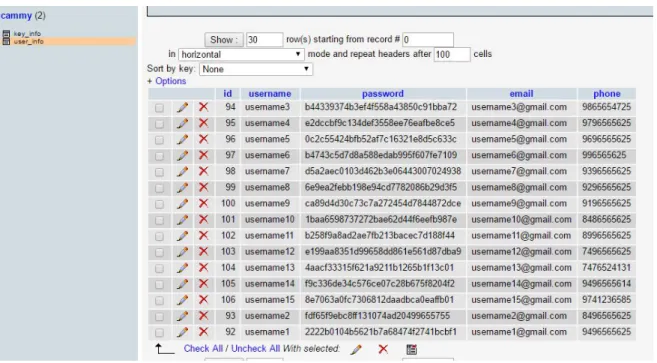657x363 pixels.
Task: Export selected rows using bottom table icon
Action: pos(411,349)
